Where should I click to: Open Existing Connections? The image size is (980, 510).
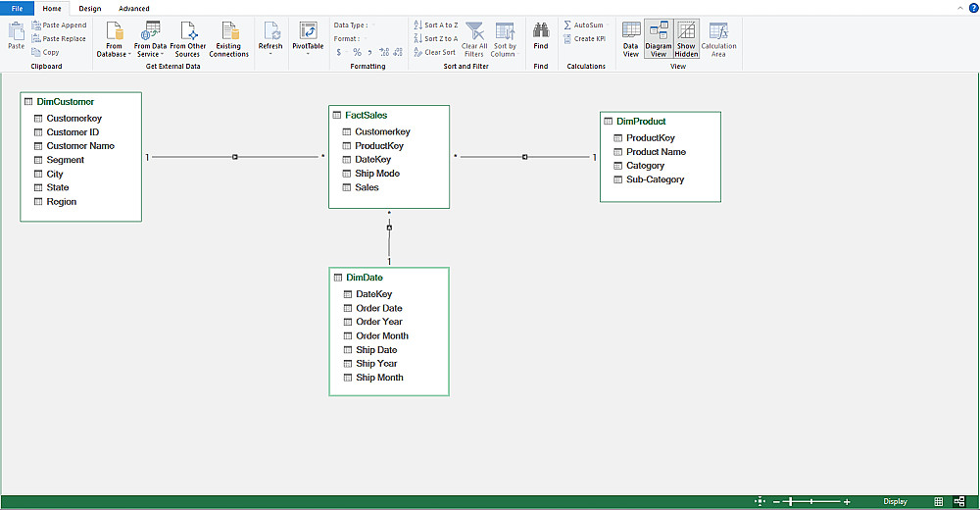point(228,39)
